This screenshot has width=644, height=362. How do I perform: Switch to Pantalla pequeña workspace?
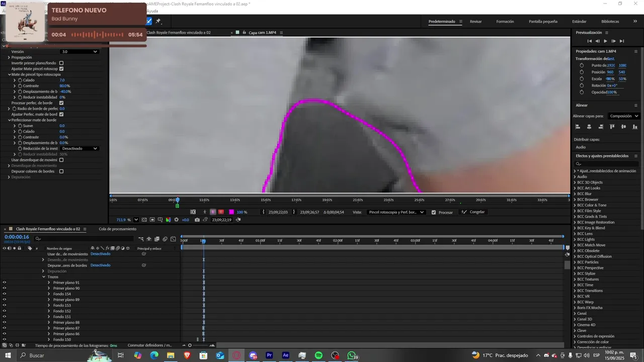[543, 22]
